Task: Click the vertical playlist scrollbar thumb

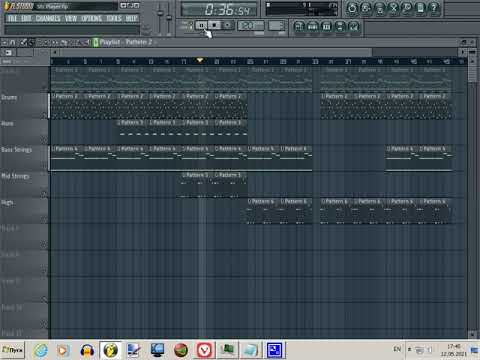Action: [472, 73]
